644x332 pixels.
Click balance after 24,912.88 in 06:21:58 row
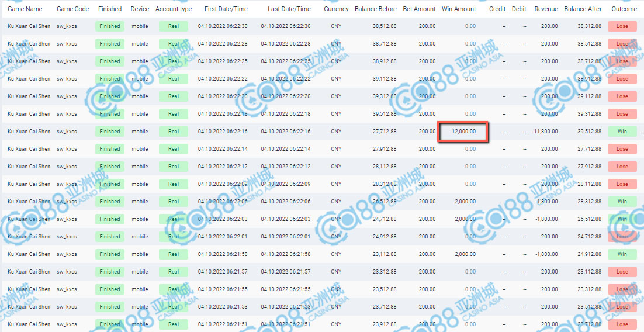590,254
